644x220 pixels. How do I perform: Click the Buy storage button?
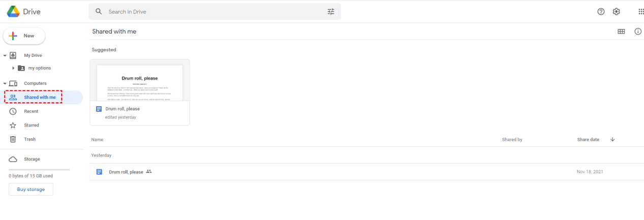click(x=31, y=190)
